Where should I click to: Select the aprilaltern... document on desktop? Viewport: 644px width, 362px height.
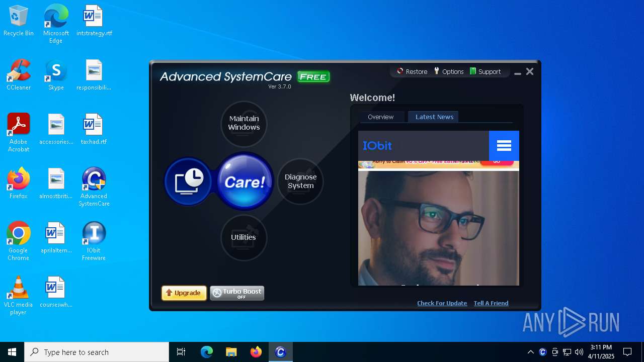coord(56,238)
